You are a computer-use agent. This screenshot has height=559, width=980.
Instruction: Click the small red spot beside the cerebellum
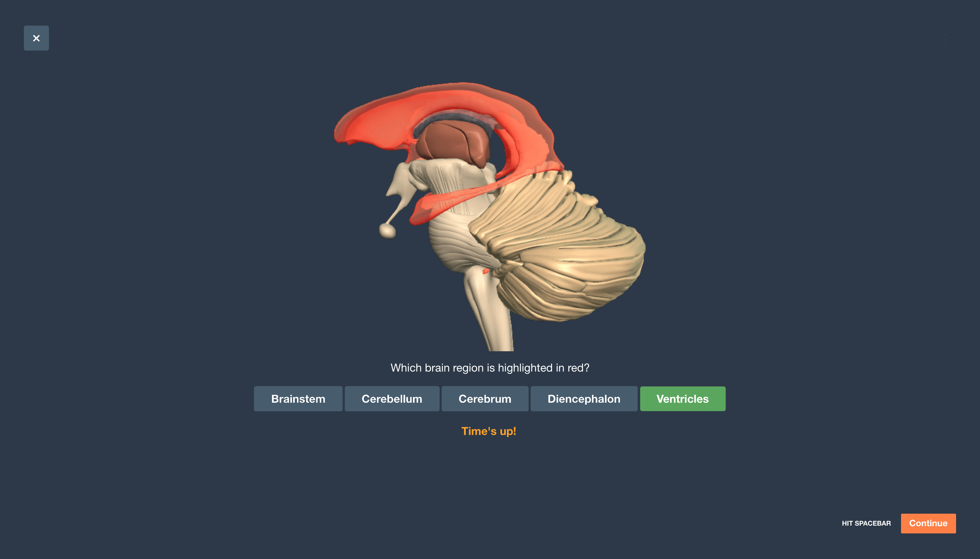[x=486, y=272]
